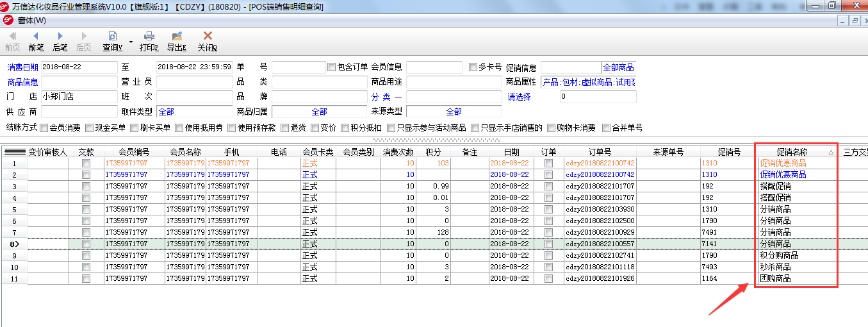
Task: Focus the 营业员 input field
Action: tap(195, 82)
